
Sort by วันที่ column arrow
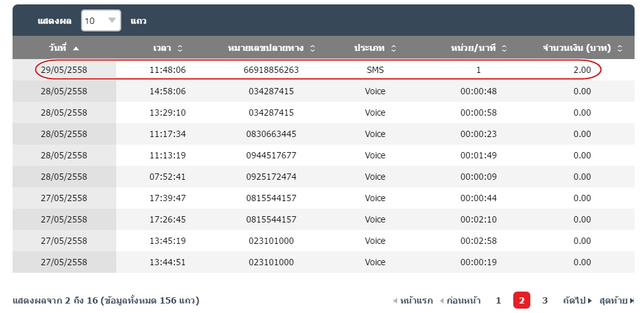(76, 48)
